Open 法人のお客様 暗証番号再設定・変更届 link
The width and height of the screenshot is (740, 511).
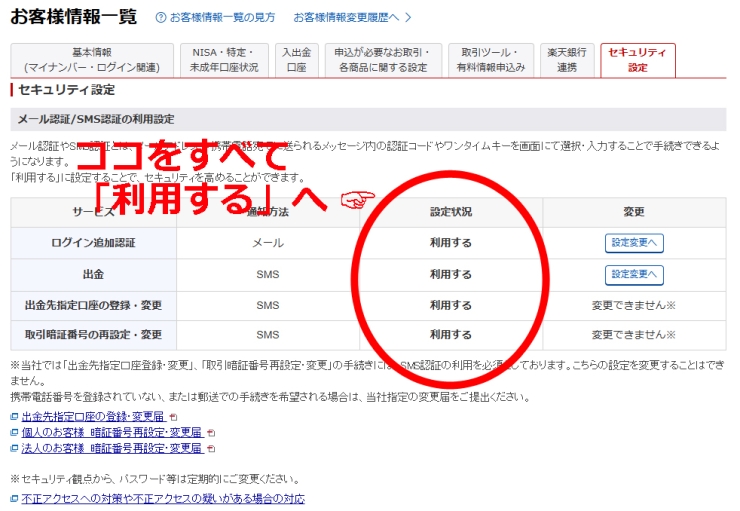pos(112,448)
